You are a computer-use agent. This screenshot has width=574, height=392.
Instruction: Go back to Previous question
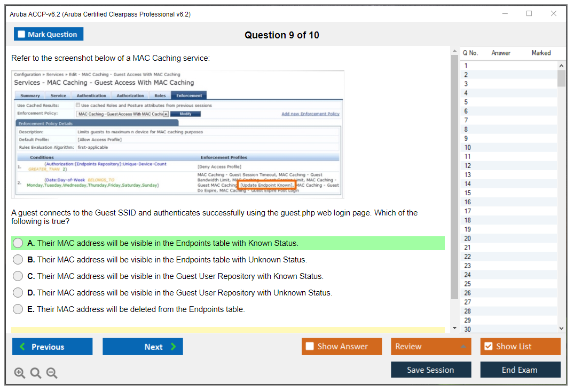point(52,347)
